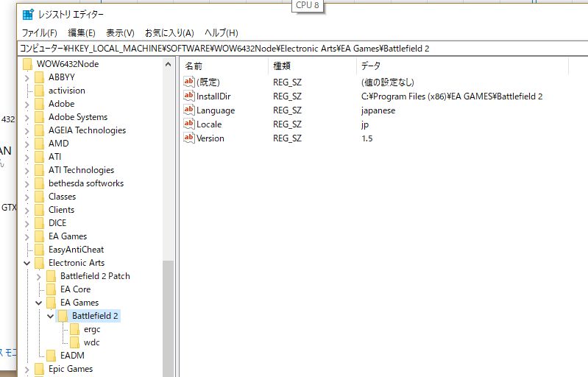Select the Clients folder icon
The width and height of the screenshot is (588, 377).
click(x=40, y=210)
